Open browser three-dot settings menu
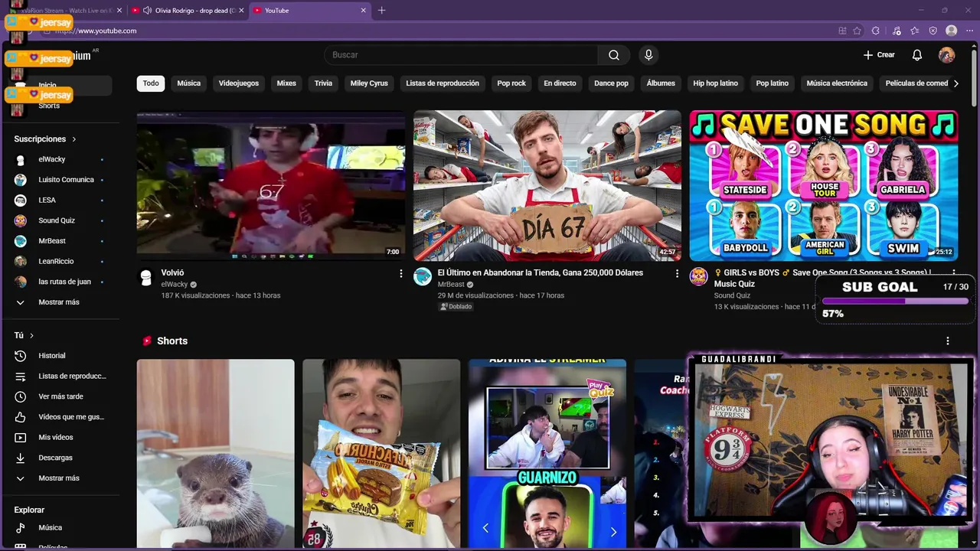 coord(969,31)
